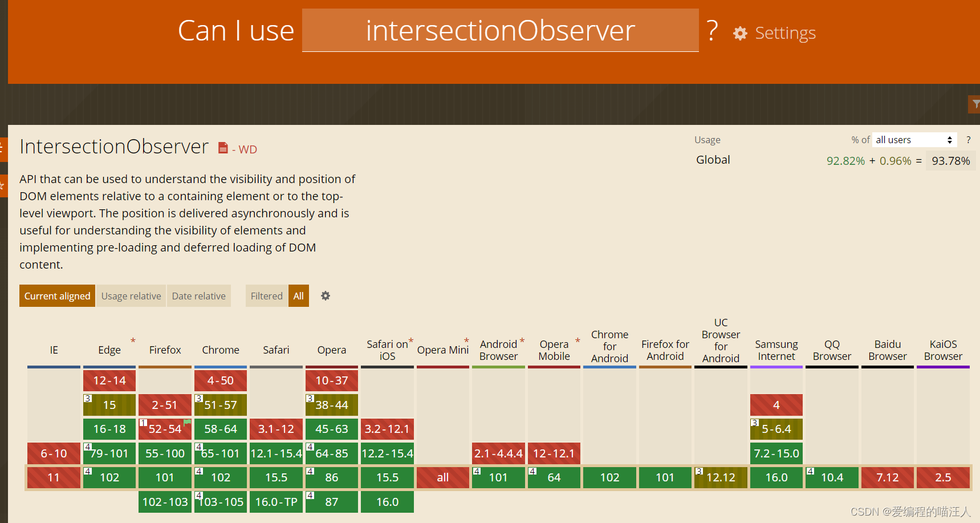Viewport: 980px width, 523px height.
Task: Click the Safari column header
Action: pyautogui.click(x=276, y=350)
